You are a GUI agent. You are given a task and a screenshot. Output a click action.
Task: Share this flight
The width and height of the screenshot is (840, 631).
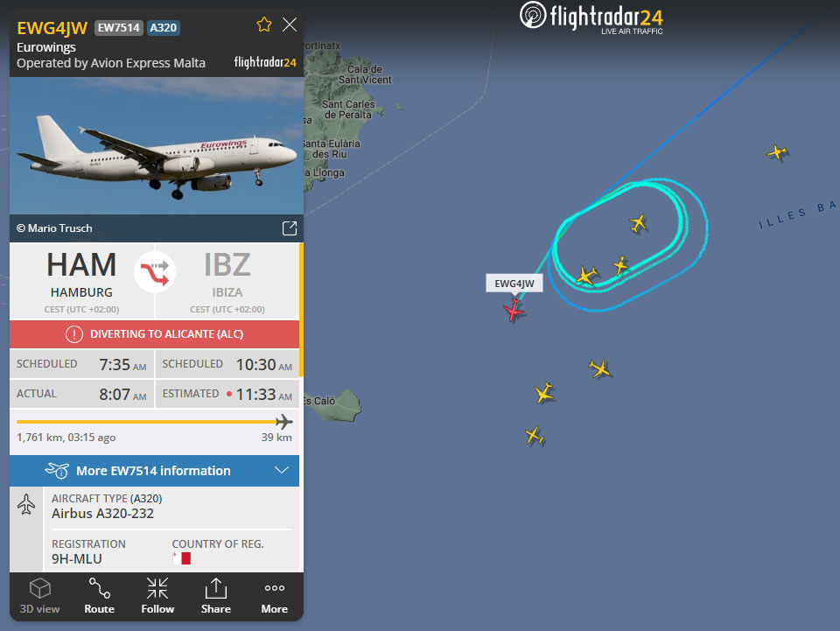[x=216, y=596]
